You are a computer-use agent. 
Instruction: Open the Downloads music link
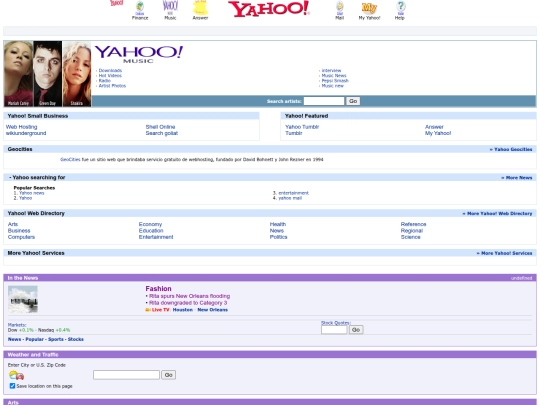110,70
